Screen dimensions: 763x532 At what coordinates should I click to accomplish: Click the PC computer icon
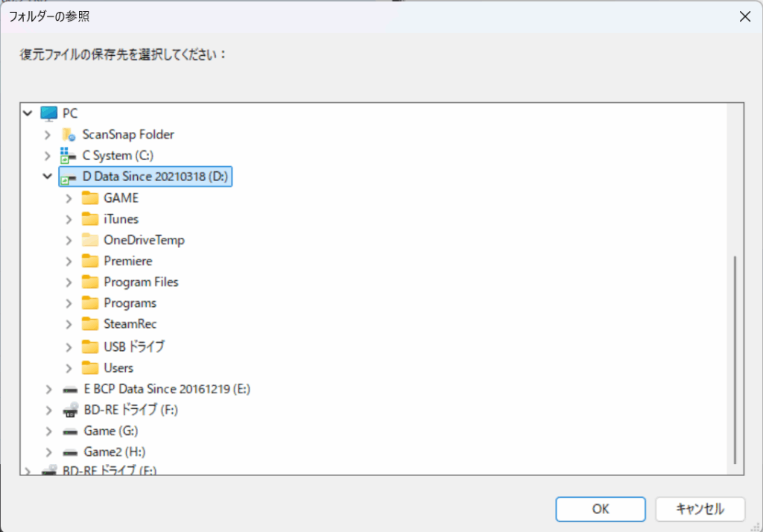pos(49,113)
